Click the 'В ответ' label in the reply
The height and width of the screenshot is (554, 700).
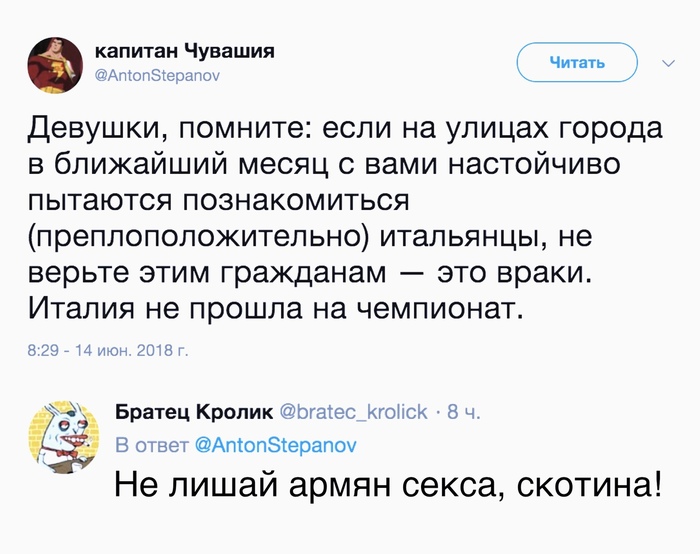(x=150, y=443)
